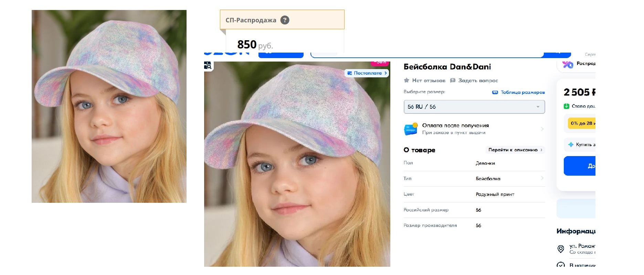
Task: Click the question mark icon beside СП-Распродажа
Action: point(285,20)
